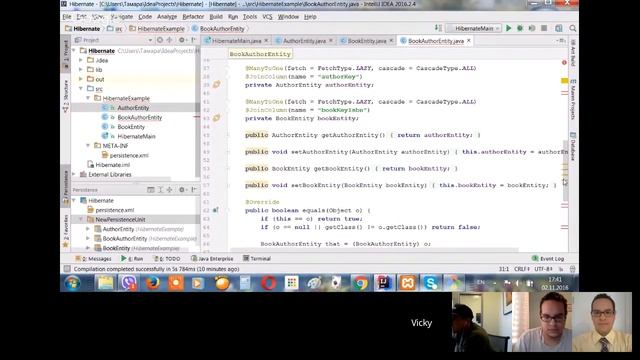This screenshot has width=640, height=360.
Task: Toggle the 1: Project tool window stripe
Action: (x=66, y=56)
